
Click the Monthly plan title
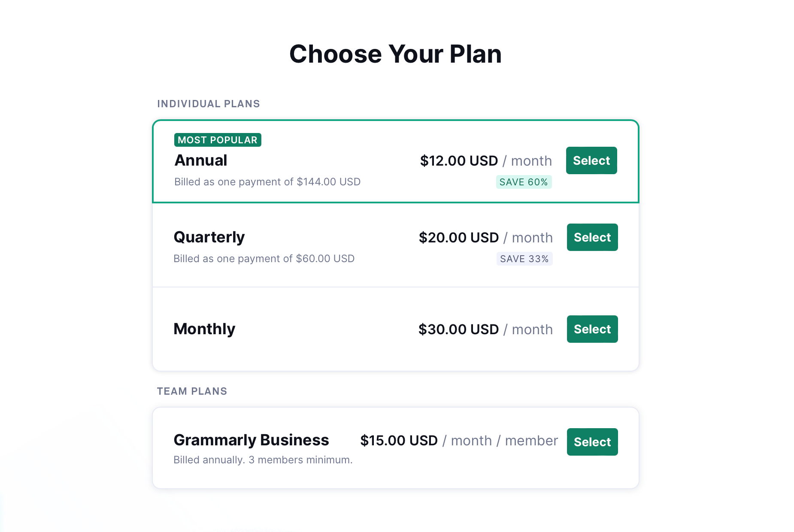tap(204, 329)
